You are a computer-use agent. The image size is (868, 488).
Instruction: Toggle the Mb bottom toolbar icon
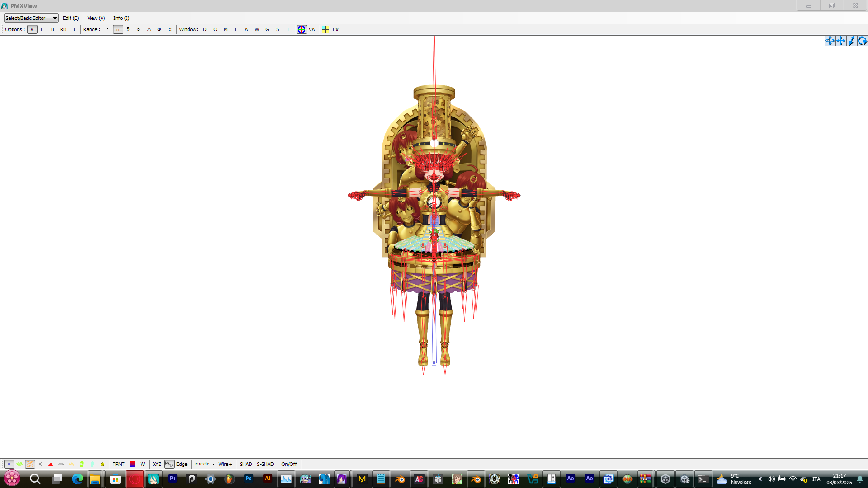coord(169,464)
